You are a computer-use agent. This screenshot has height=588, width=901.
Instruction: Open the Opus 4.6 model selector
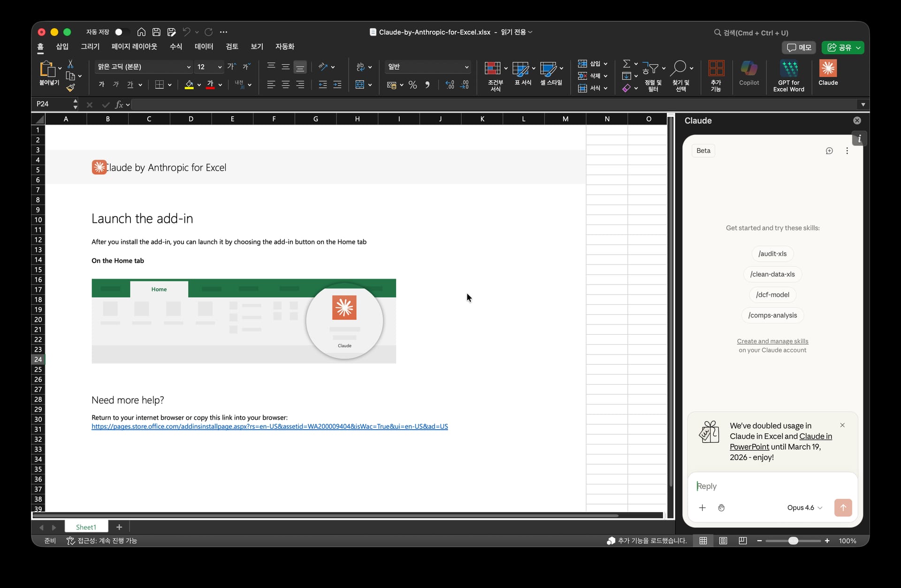pos(804,507)
